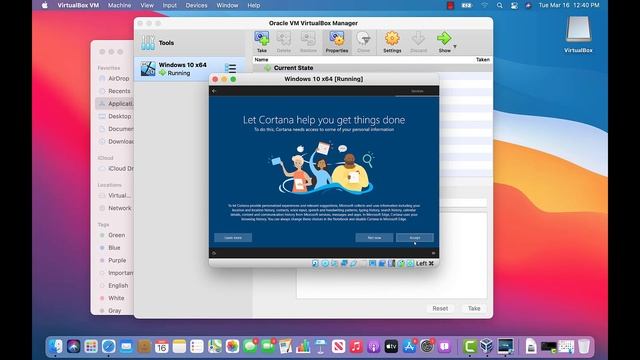The width and height of the screenshot is (640, 360).
Task: Open VM Settings gear icon
Action: pyautogui.click(x=392, y=42)
